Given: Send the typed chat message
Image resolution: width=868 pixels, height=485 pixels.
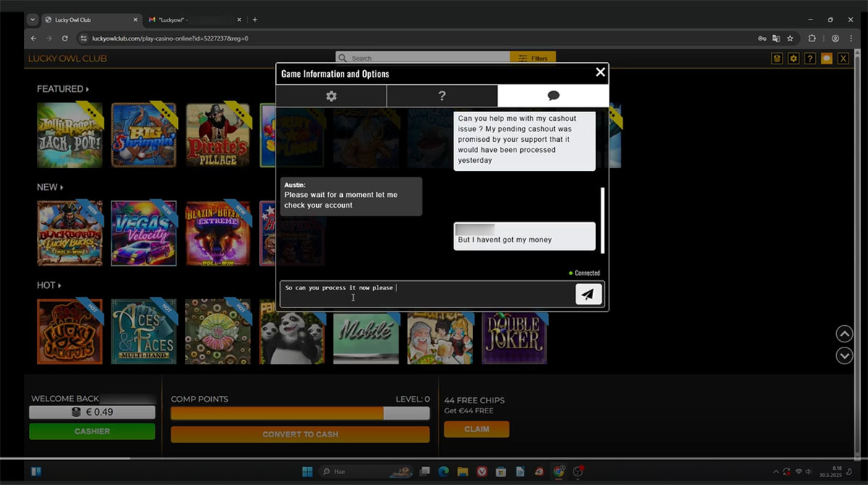Looking at the screenshot, I should (588, 294).
